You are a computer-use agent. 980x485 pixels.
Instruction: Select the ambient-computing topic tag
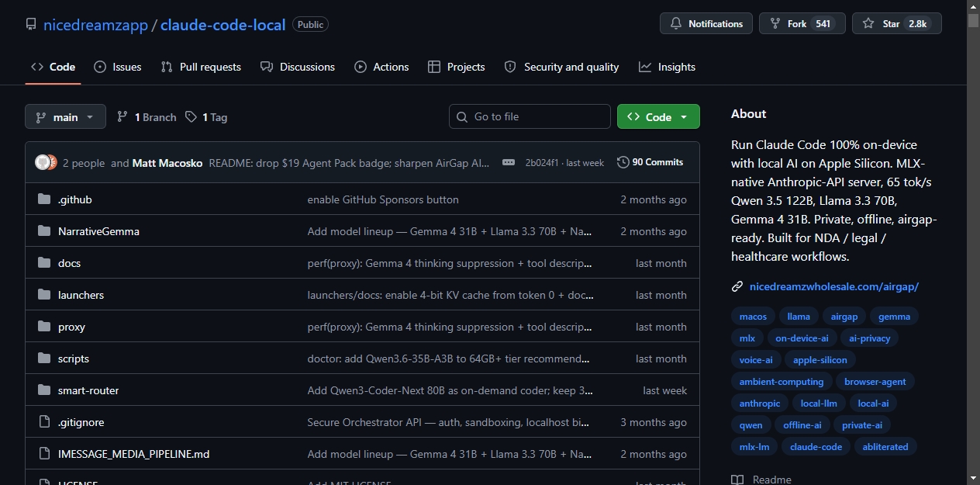782,382
